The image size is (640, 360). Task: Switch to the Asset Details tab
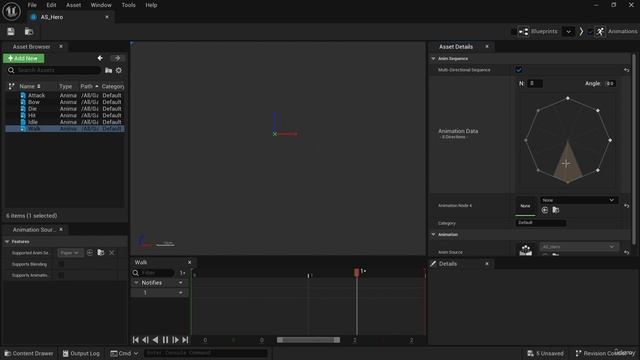456,47
